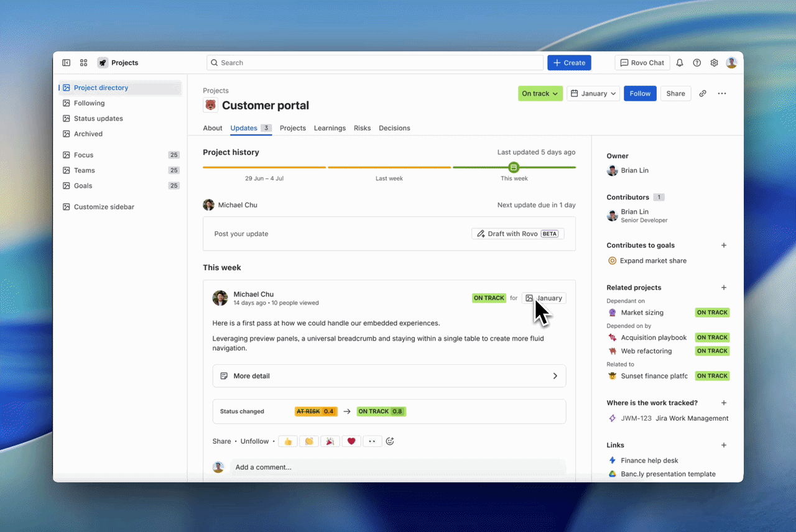Open the notifications bell

680,63
